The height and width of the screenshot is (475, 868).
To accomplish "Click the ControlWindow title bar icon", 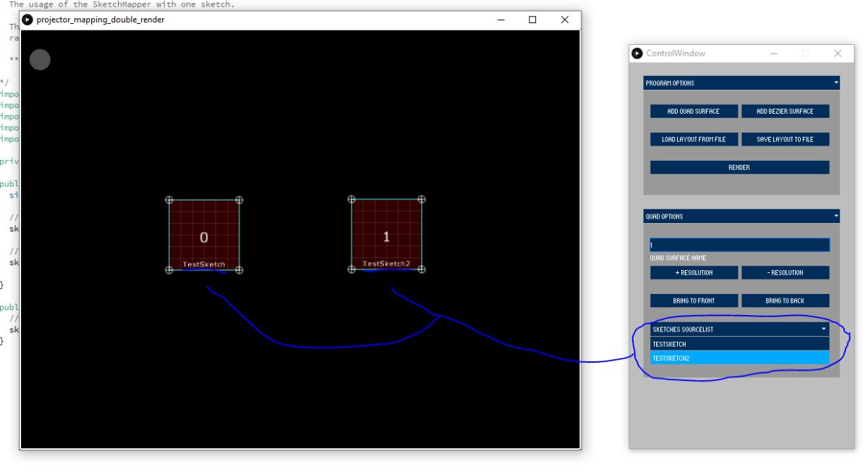I will [637, 54].
